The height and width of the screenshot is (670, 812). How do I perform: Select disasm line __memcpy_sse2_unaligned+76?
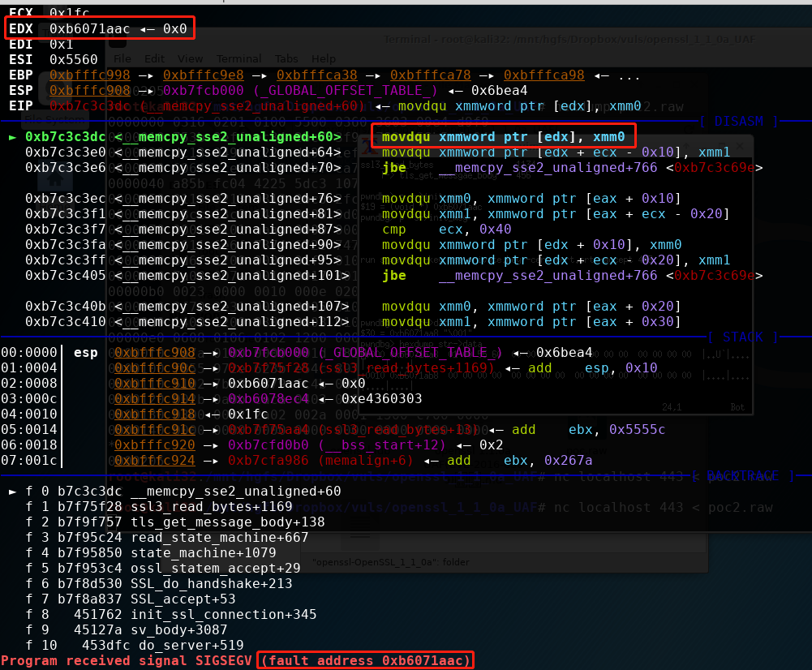[183, 198]
